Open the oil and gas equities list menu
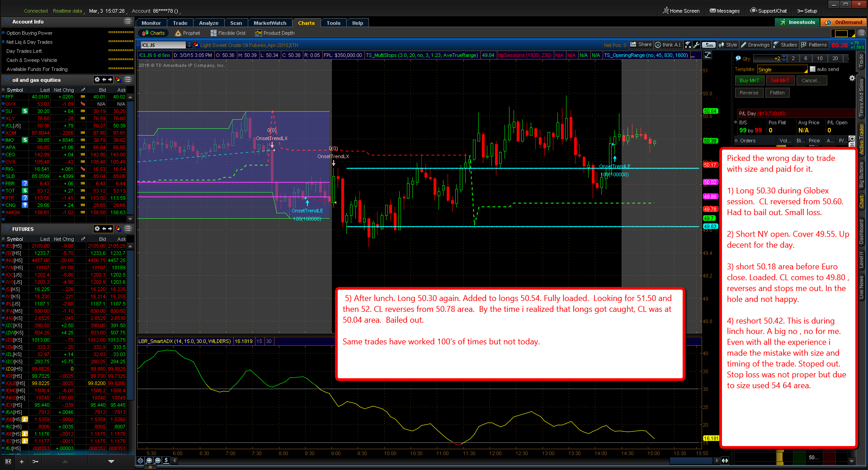 [128, 80]
